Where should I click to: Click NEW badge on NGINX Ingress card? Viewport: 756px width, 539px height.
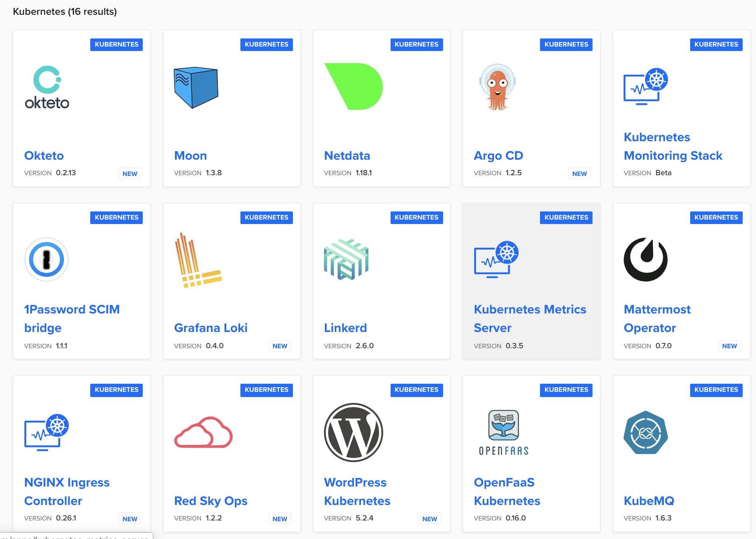click(x=130, y=519)
